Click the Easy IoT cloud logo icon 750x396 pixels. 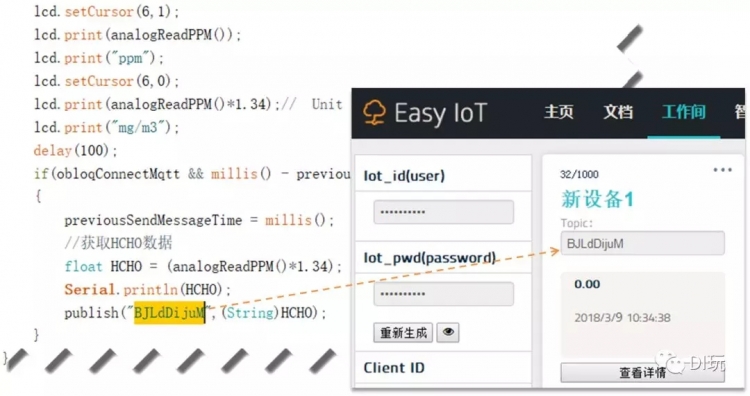374,113
